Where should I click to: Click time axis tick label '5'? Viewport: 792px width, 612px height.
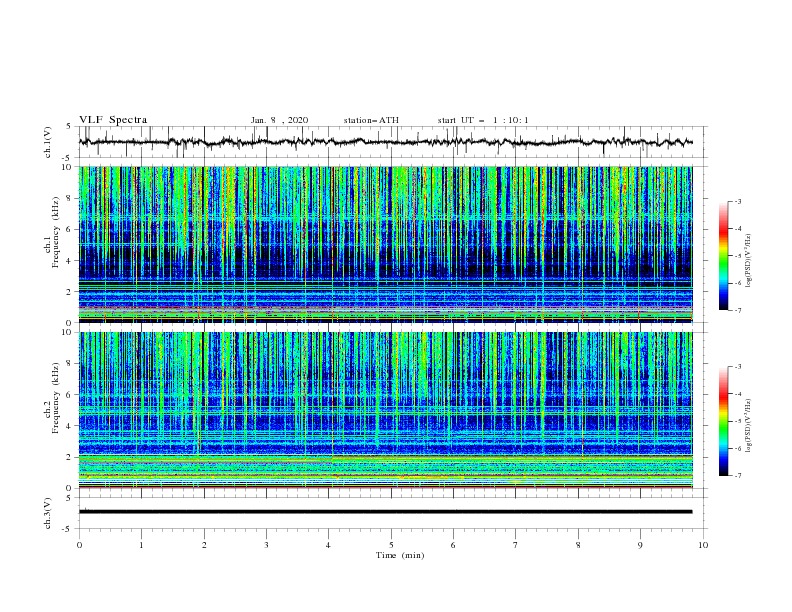coord(391,545)
